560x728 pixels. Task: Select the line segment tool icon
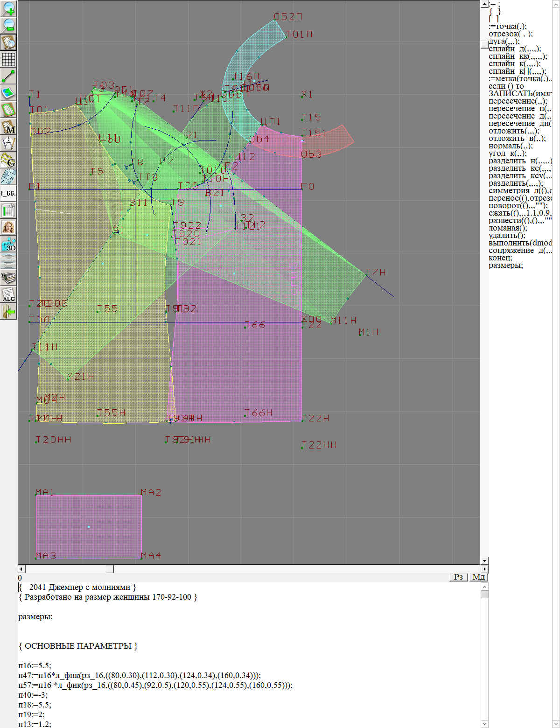[x=8, y=76]
